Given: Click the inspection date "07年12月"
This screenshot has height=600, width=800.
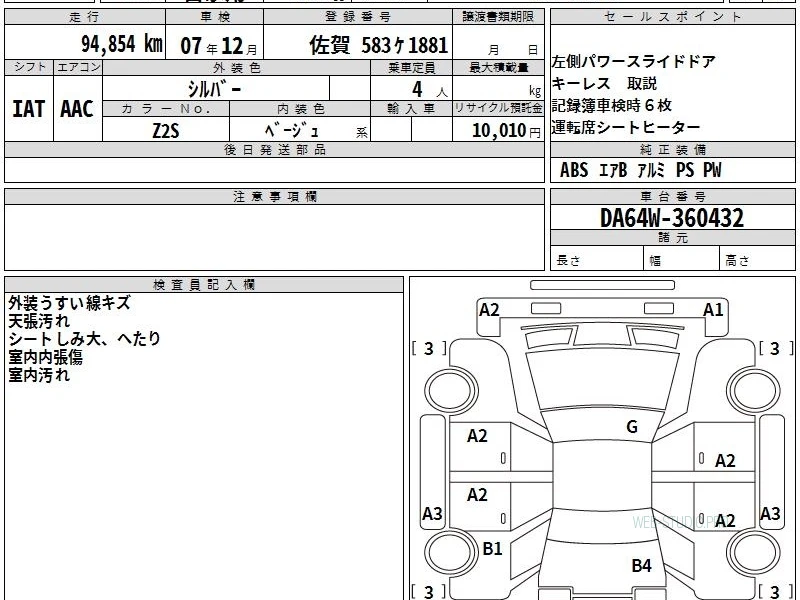Looking at the screenshot, I should (x=219, y=46).
